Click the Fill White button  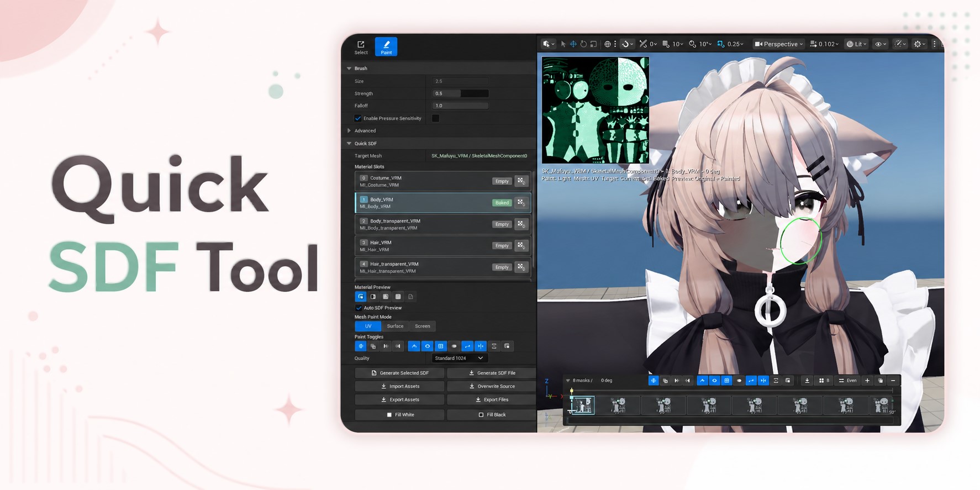point(399,414)
